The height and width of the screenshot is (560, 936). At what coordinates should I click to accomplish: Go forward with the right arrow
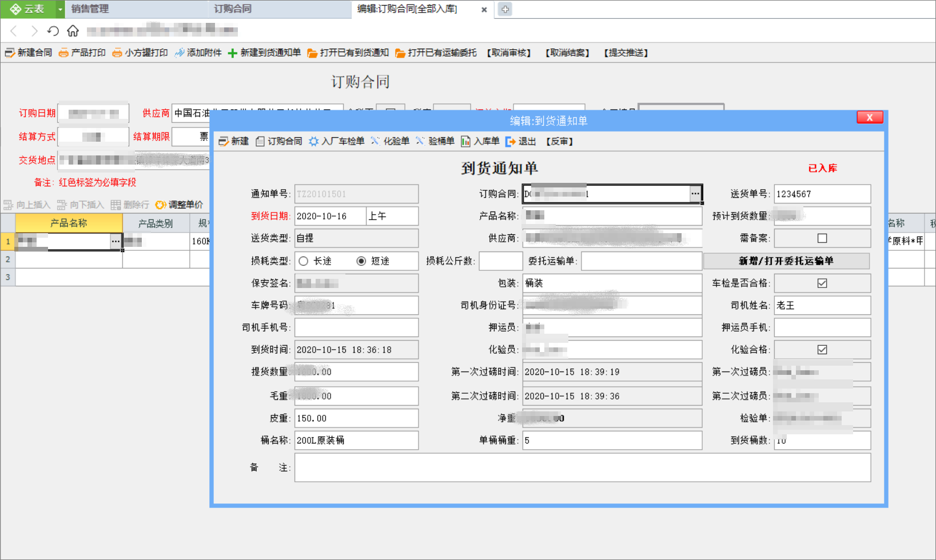34,31
